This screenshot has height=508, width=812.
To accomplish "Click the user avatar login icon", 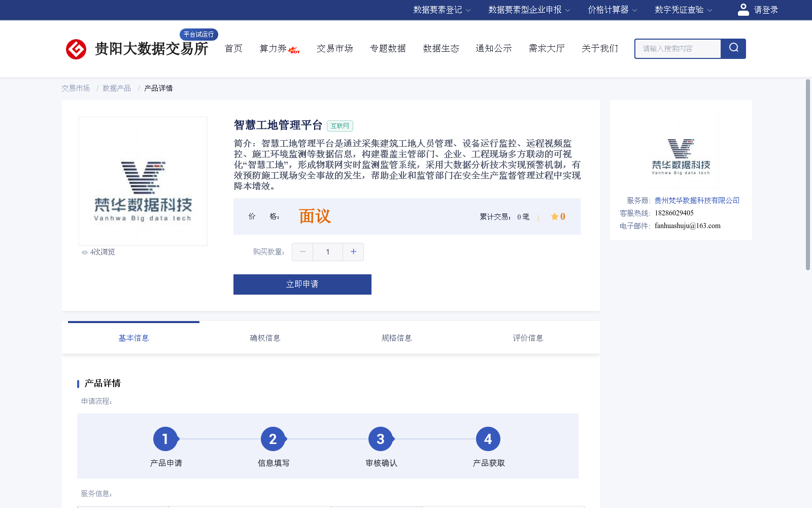I will coord(743,10).
